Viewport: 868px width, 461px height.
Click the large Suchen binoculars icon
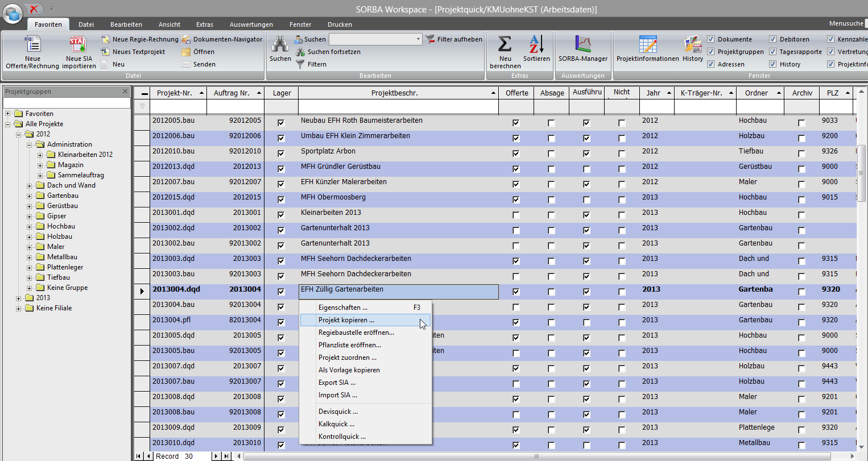279,44
